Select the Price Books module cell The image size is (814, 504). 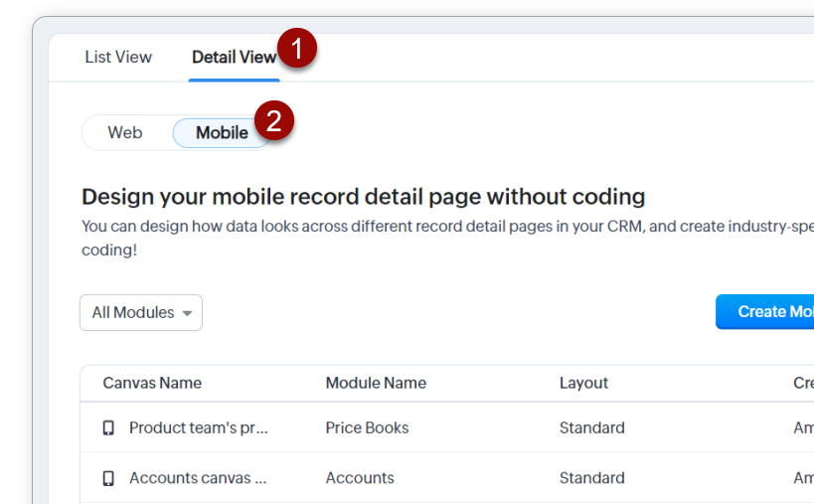click(367, 428)
